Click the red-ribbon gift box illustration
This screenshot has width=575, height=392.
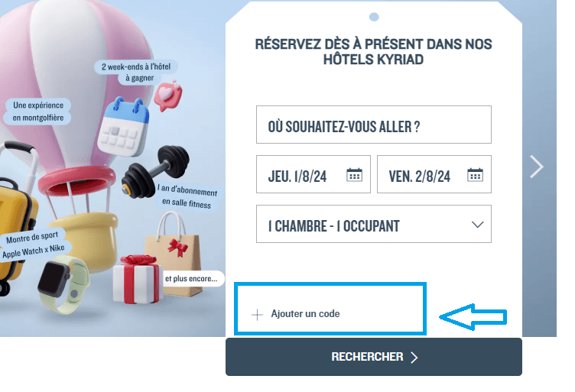pyautogui.click(x=138, y=280)
